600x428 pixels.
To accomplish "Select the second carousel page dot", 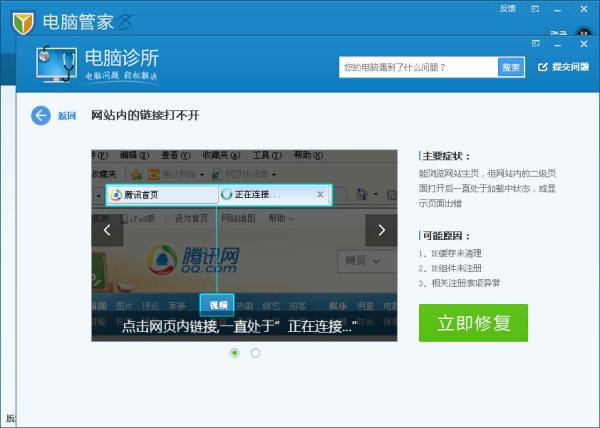I will pos(256,353).
